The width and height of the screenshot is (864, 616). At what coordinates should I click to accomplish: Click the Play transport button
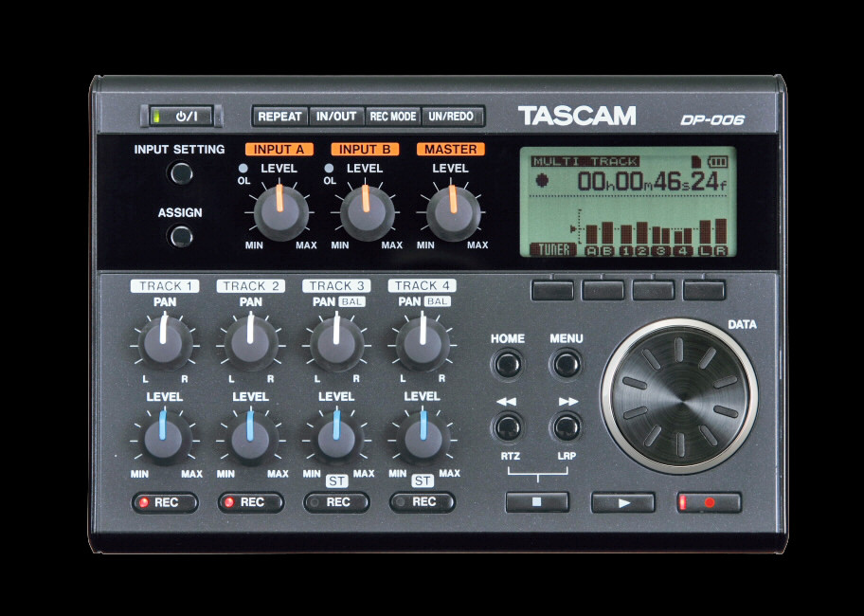(623, 502)
